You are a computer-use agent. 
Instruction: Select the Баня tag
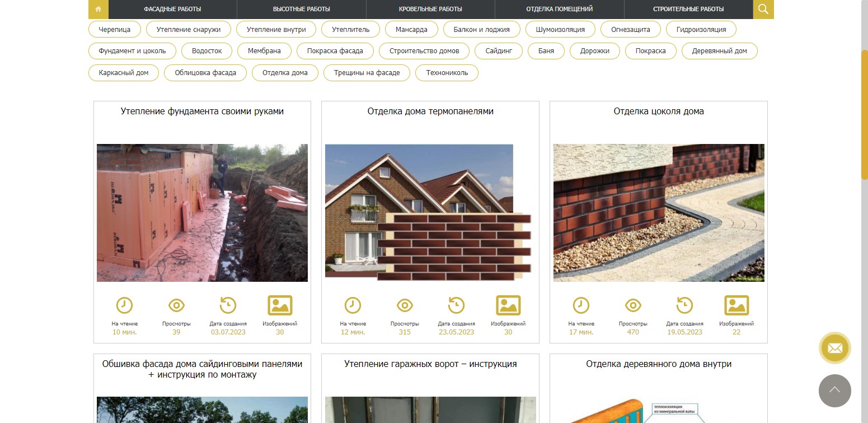coord(546,51)
